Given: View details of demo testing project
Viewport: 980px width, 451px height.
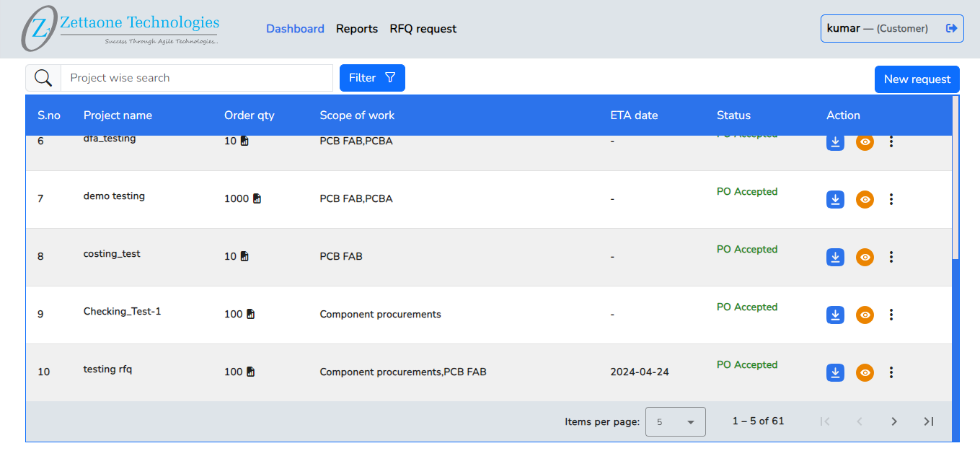Looking at the screenshot, I should point(865,199).
